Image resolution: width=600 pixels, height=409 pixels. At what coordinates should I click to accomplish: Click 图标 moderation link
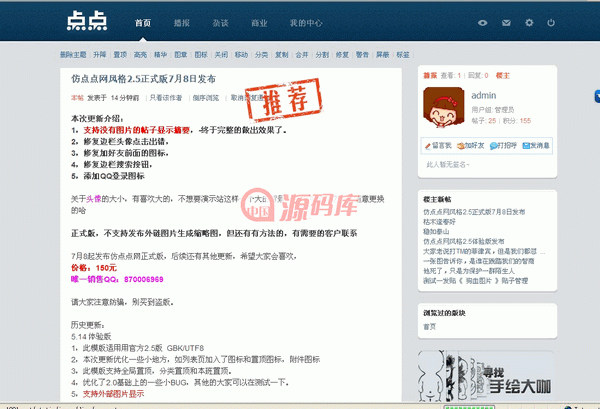201,55
